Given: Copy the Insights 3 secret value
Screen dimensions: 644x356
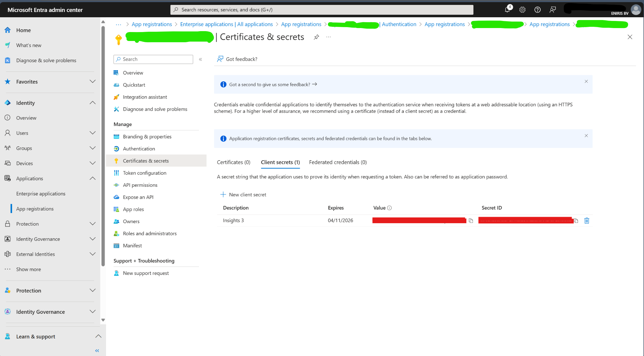Looking at the screenshot, I should (471, 221).
